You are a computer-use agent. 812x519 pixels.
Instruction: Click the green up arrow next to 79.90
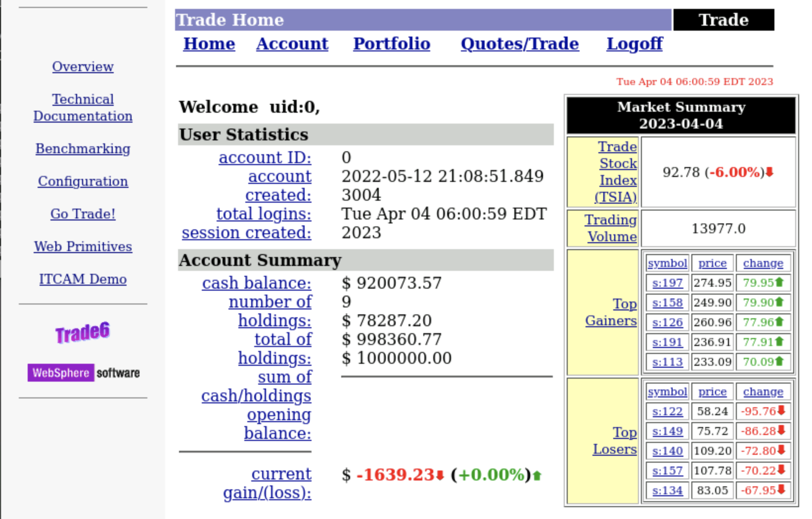click(779, 302)
